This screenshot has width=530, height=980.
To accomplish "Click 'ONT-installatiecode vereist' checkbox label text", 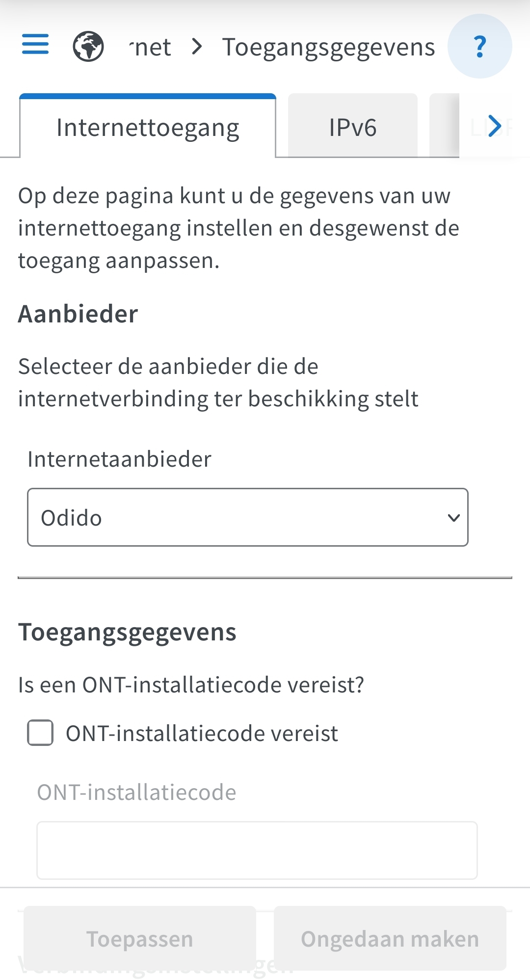I will click(202, 734).
